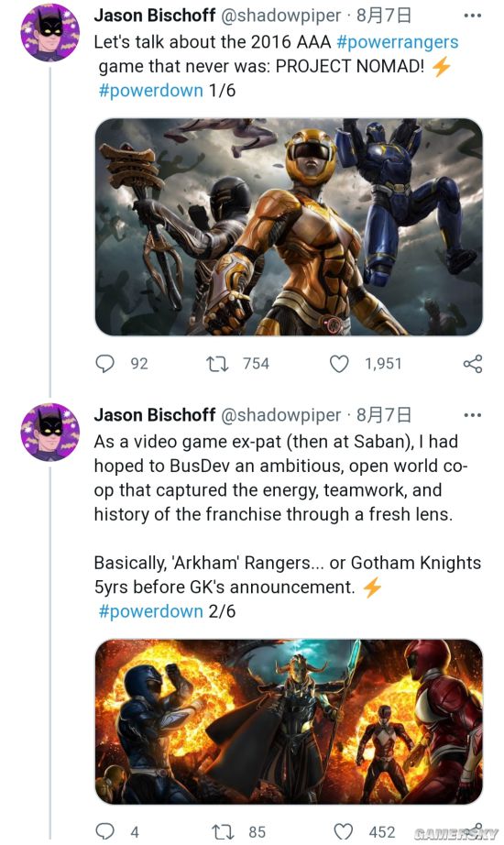
Task: Open #powerdown hashtag in 1/6 tweet
Action: pyautogui.click(x=150, y=90)
